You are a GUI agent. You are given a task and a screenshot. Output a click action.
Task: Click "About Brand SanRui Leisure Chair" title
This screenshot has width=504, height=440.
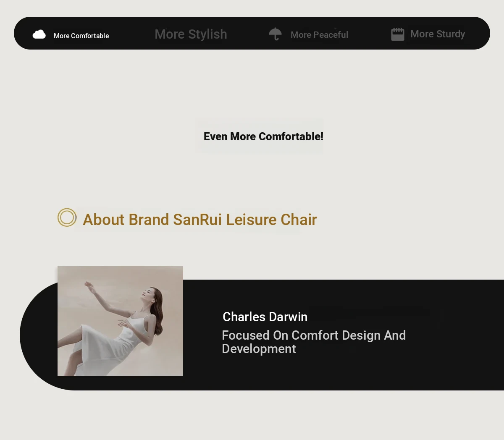pyautogui.click(x=199, y=220)
